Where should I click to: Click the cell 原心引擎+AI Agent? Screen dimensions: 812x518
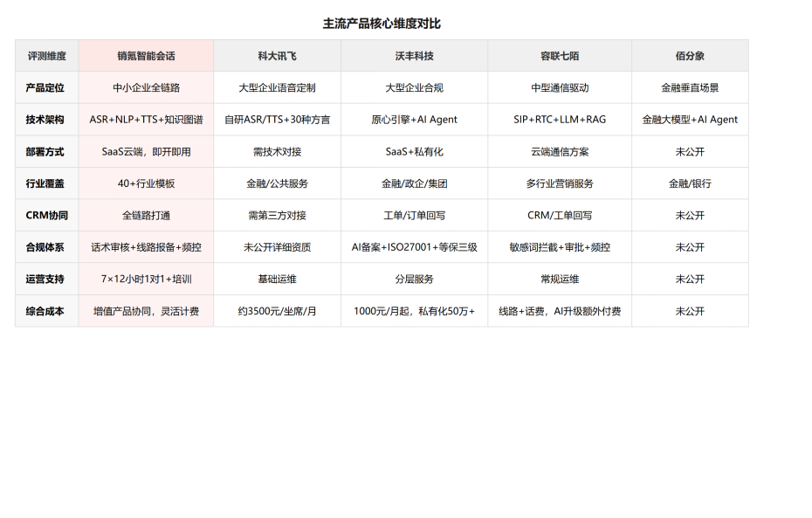(414, 120)
